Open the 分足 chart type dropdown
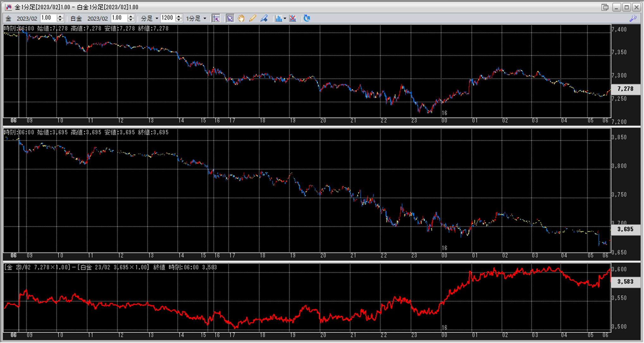Screen dimensions: 644x343 pos(157,18)
